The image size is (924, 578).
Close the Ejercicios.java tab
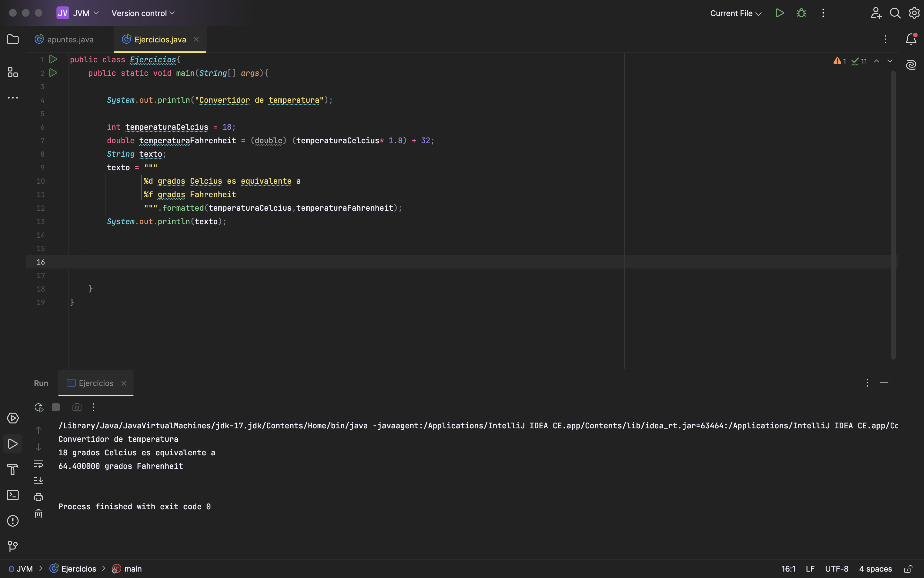[196, 39]
